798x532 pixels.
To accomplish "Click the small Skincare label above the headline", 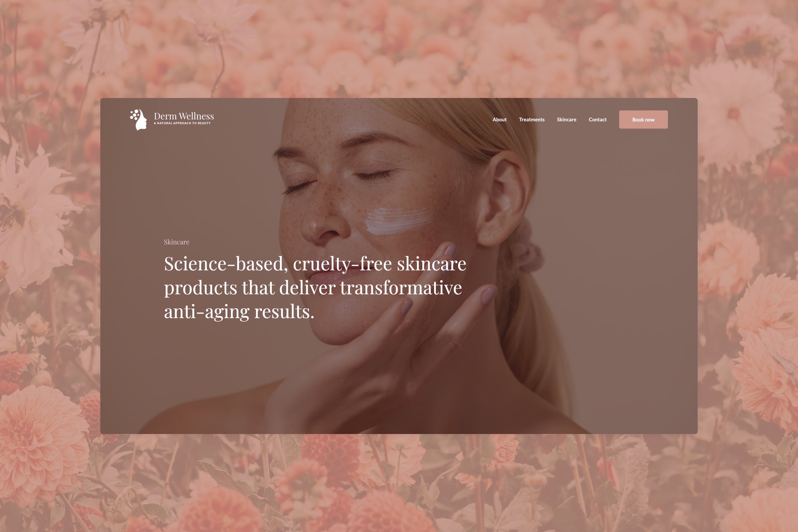I will (x=176, y=242).
